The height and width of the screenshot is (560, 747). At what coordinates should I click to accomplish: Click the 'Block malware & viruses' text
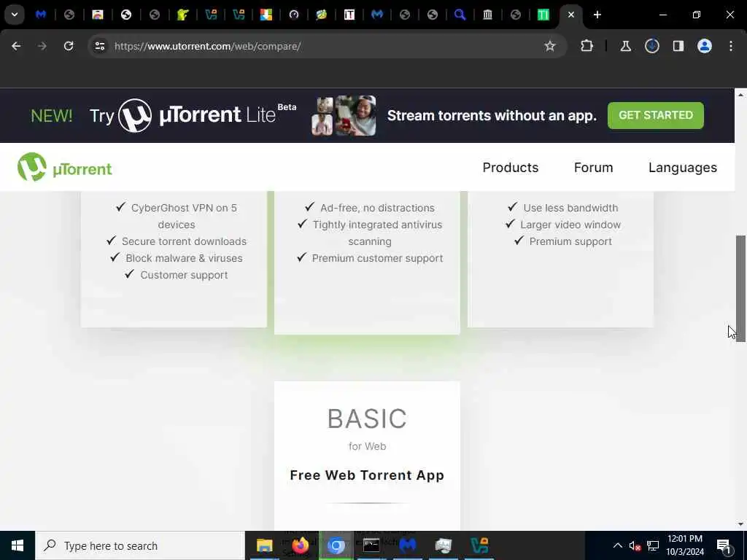click(x=184, y=258)
